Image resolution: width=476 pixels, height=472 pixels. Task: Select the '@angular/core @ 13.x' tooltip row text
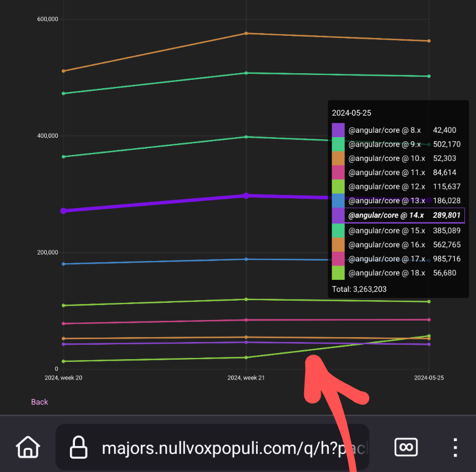click(x=386, y=200)
